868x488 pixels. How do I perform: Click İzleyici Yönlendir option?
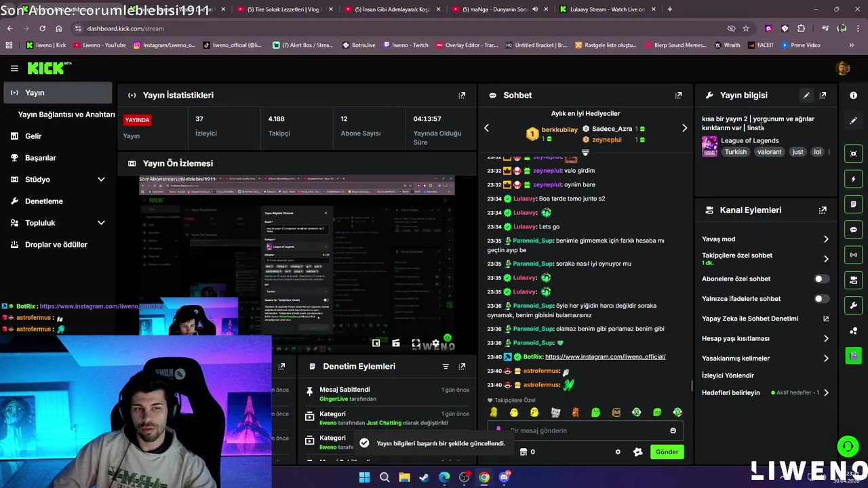click(728, 375)
